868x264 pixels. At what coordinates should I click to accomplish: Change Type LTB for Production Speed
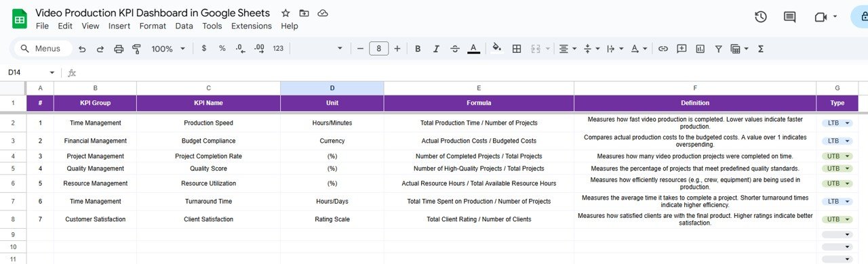pos(837,123)
